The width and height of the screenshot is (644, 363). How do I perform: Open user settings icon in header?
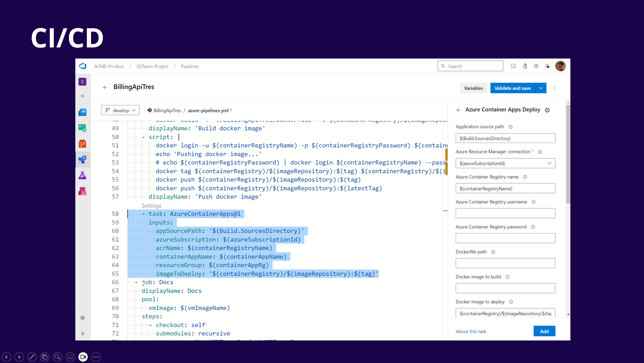[547, 66]
